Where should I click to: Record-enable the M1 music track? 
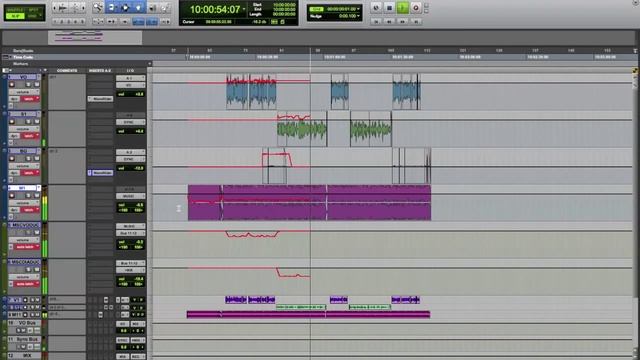pyautogui.click(x=12, y=196)
